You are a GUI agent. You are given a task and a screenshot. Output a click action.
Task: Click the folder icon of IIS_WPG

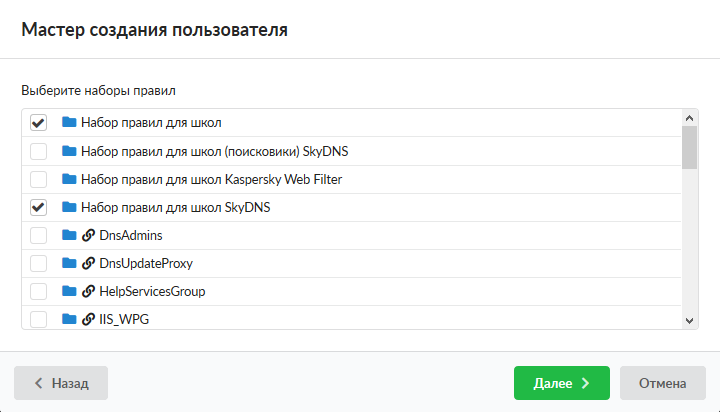69,320
